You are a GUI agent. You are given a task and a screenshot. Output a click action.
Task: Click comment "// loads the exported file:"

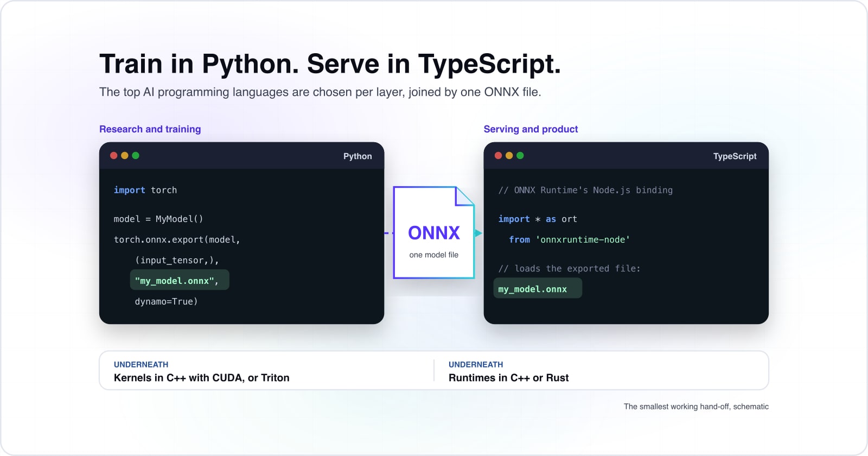[x=569, y=268]
